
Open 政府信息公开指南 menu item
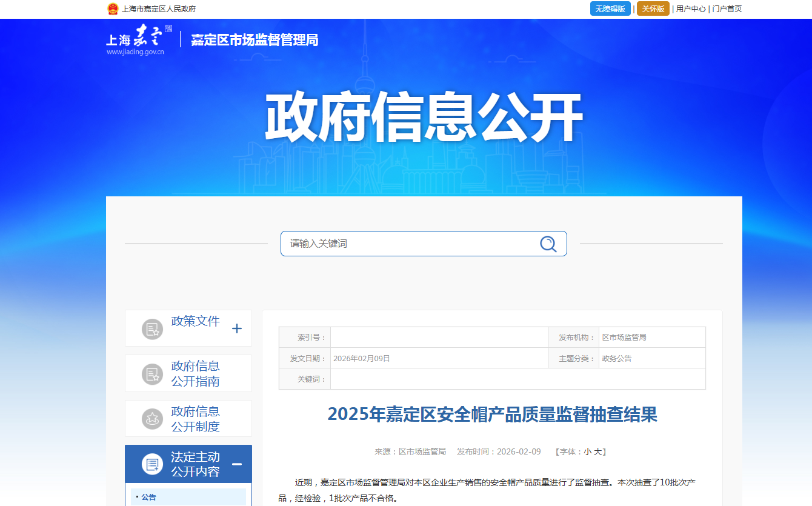tap(195, 374)
